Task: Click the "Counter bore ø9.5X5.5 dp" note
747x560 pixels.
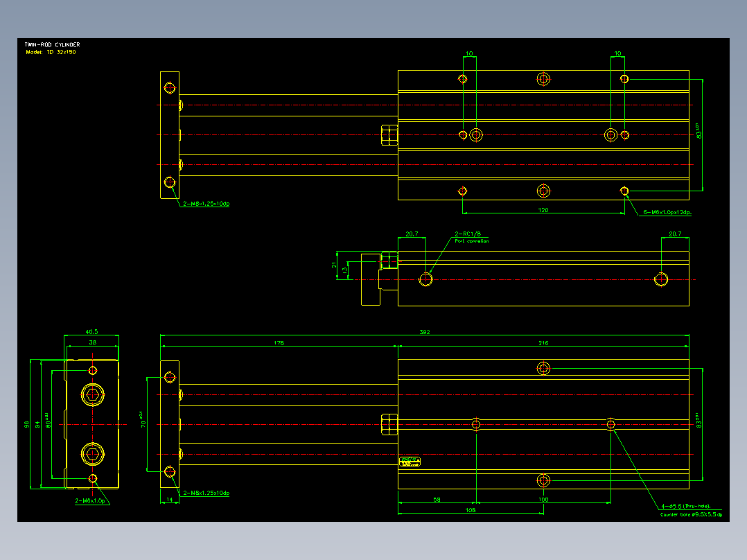Action: click(691, 515)
